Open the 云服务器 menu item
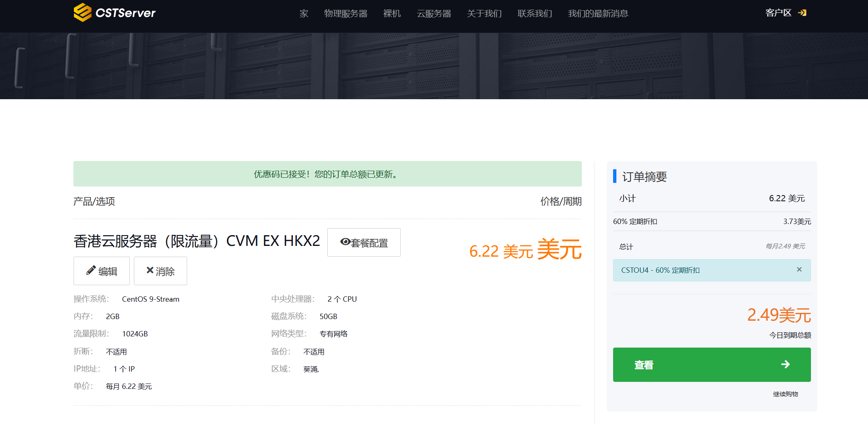868x448 pixels. tap(434, 14)
